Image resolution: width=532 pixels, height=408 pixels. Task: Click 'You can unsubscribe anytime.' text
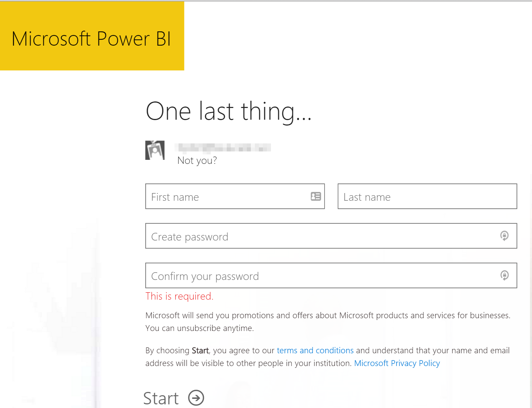click(199, 328)
